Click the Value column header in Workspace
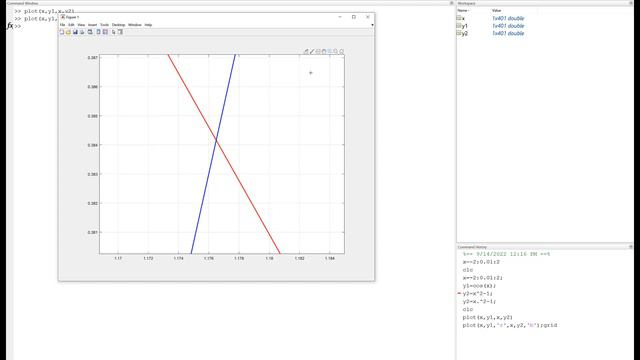This screenshot has width=640, height=360. (x=496, y=10)
